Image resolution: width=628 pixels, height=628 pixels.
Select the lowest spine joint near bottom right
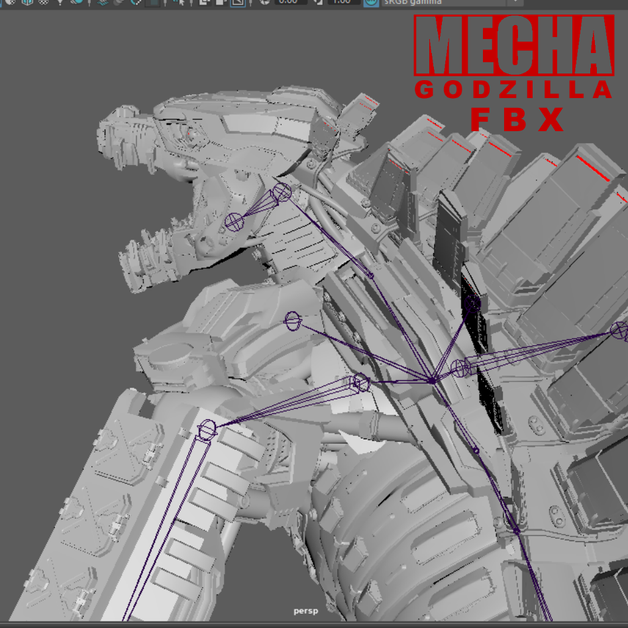tap(516, 531)
